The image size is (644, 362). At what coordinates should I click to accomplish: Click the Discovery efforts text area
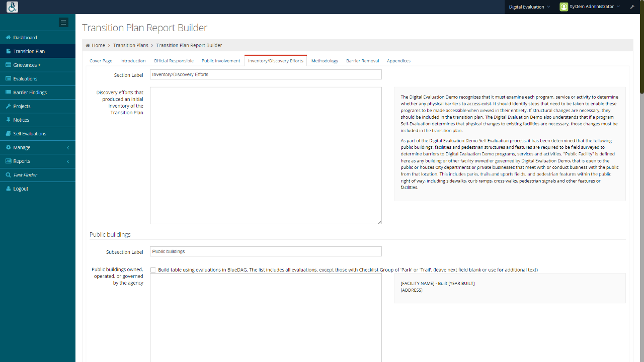point(266,155)
